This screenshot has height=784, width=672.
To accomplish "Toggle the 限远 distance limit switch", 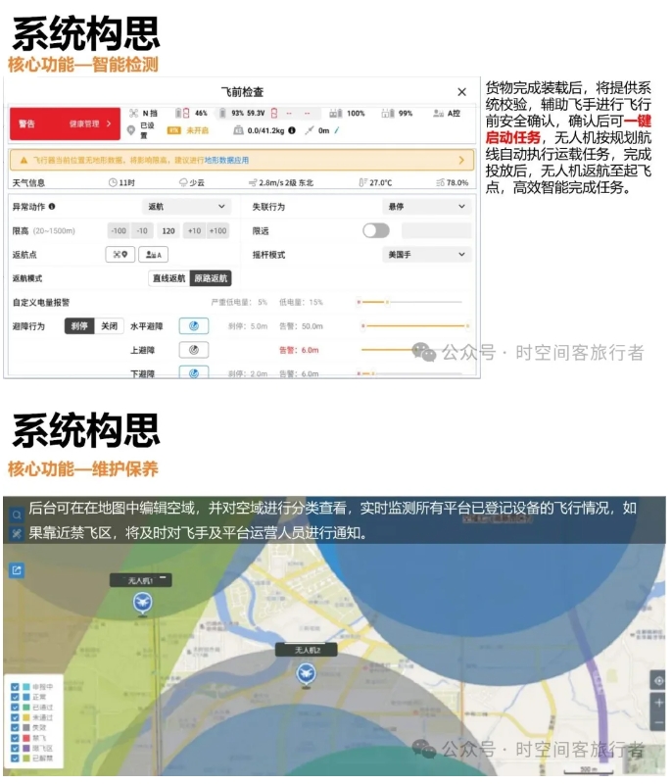I will (376, 230).
